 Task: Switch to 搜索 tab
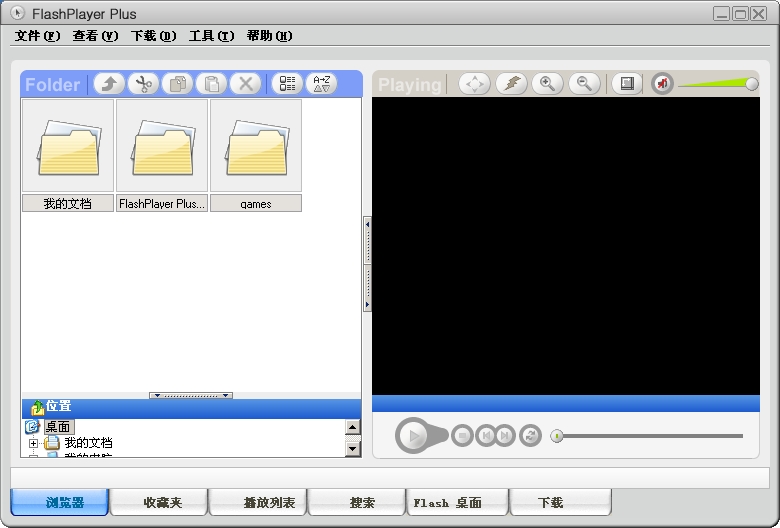pyautogui.click(x=357, y=502)
